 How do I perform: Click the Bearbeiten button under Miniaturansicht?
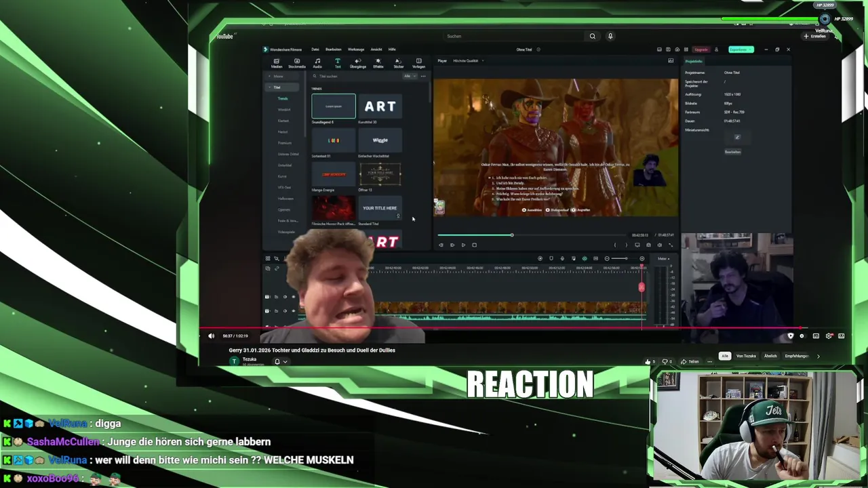point(732,152)
